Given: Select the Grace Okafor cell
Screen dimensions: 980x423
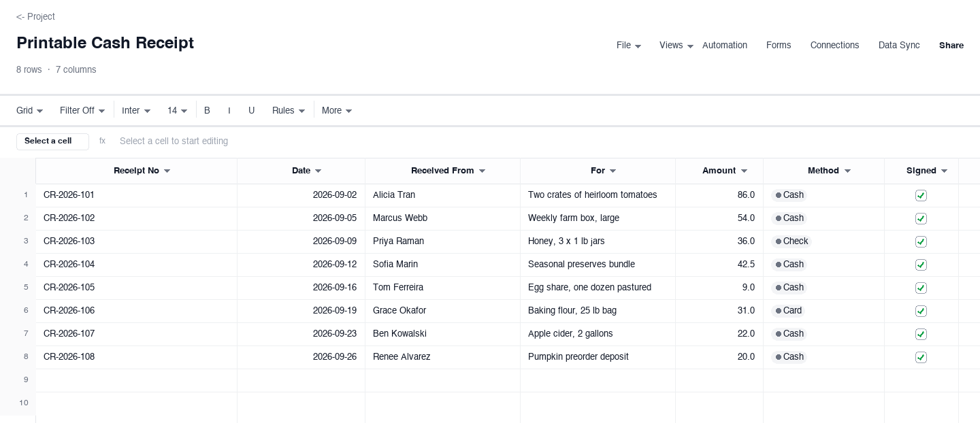Looking at the screenshot, I should point(443,311).
